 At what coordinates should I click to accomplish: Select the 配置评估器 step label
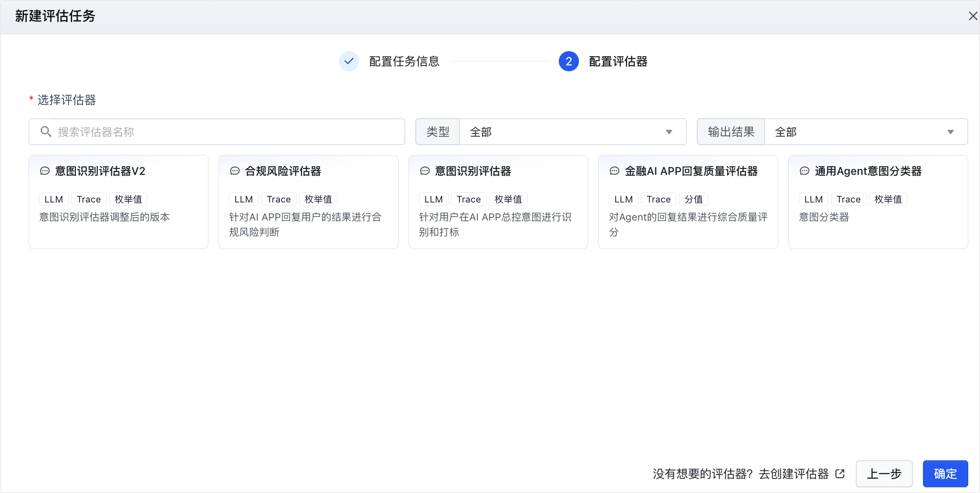[x=618, y=61]
